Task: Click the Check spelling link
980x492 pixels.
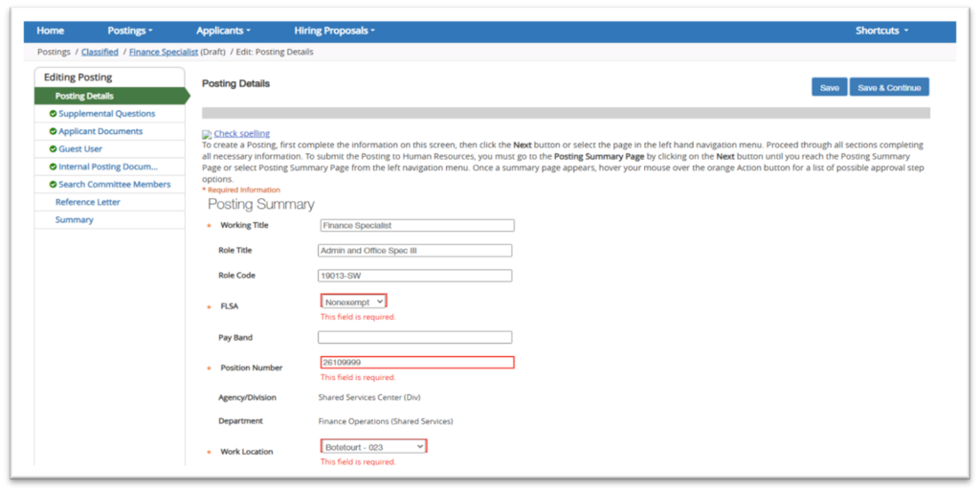Action: click(x=242, y=133)
